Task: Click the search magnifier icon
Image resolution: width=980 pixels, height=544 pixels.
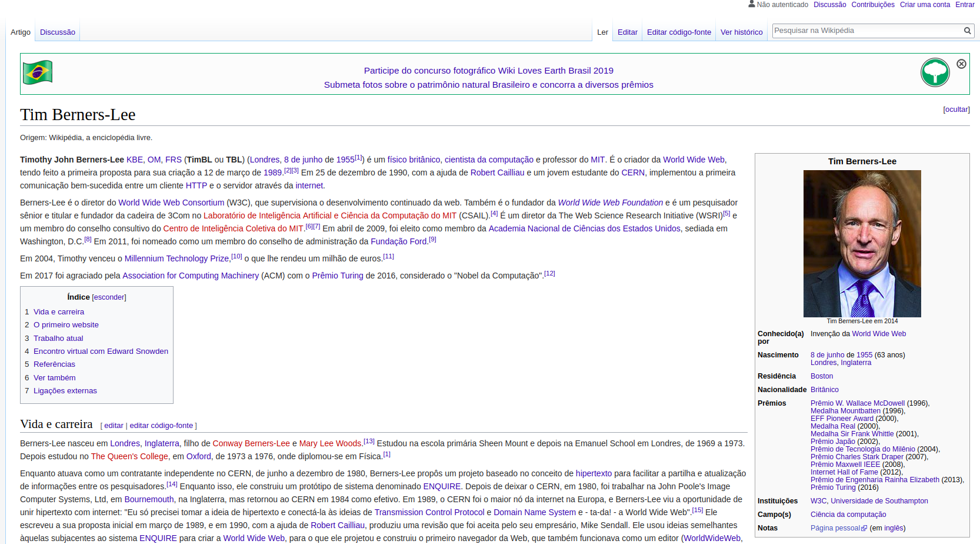Action: (x=967, y=31)
